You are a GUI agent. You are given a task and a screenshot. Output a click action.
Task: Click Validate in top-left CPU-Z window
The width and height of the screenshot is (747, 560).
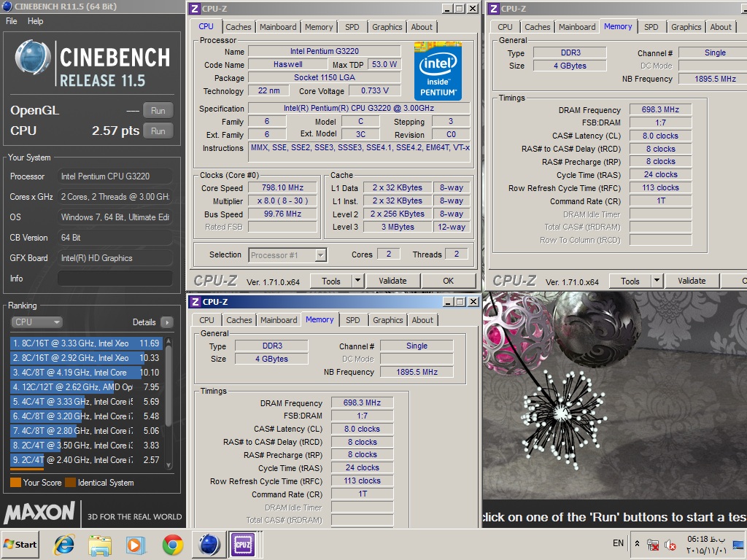click(392, 281)
